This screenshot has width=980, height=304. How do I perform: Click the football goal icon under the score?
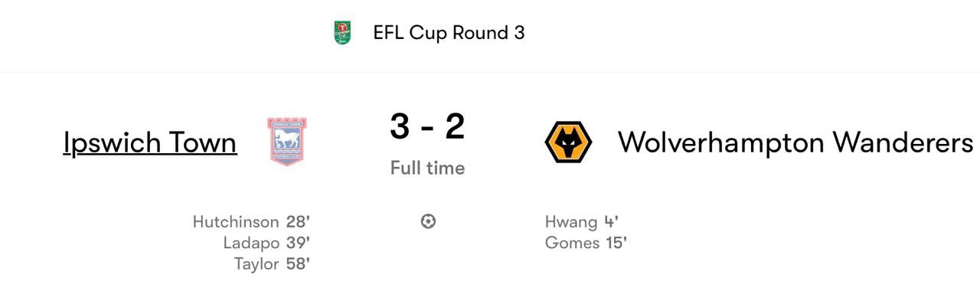(428, 221)
